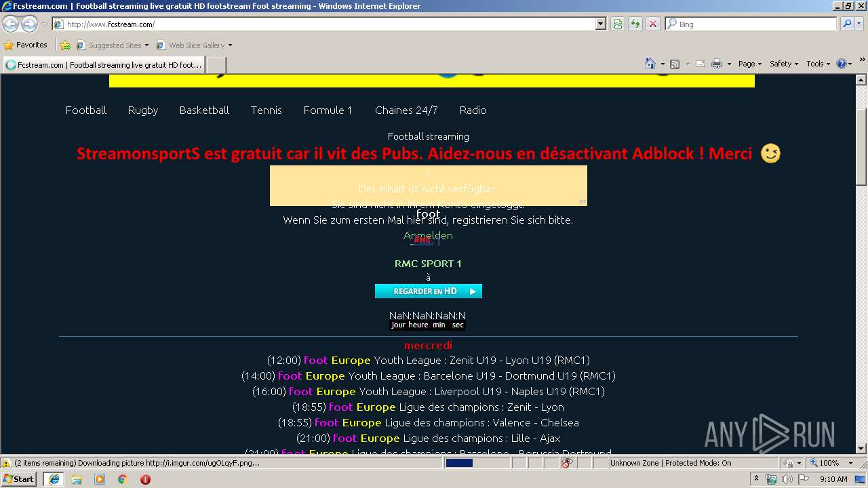Show hidden system tray icons

point(757,479)
